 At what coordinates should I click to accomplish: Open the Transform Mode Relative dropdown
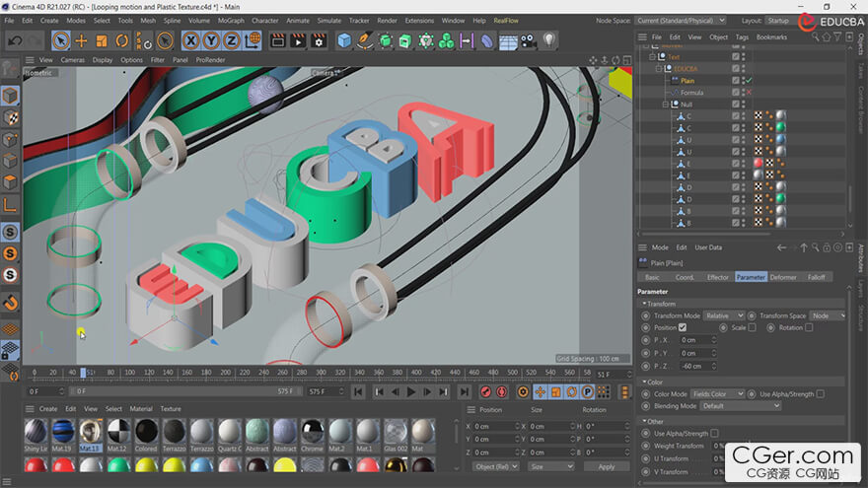coord(724,315)
